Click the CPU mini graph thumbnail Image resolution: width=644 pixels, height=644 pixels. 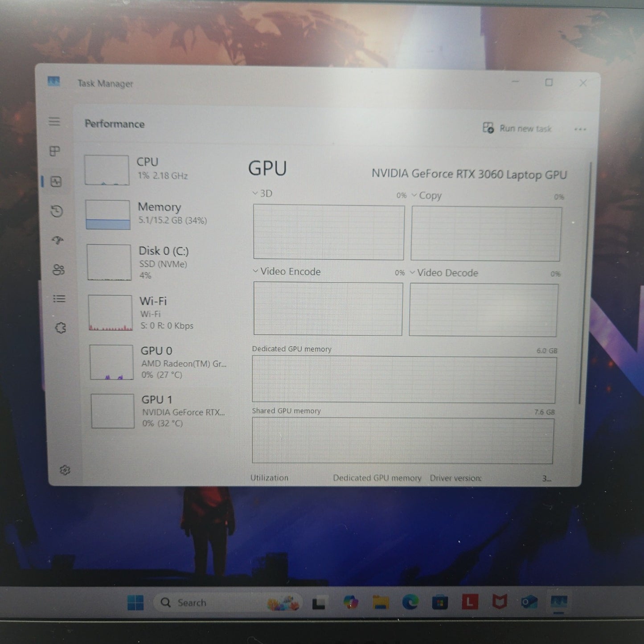(107, 170)
